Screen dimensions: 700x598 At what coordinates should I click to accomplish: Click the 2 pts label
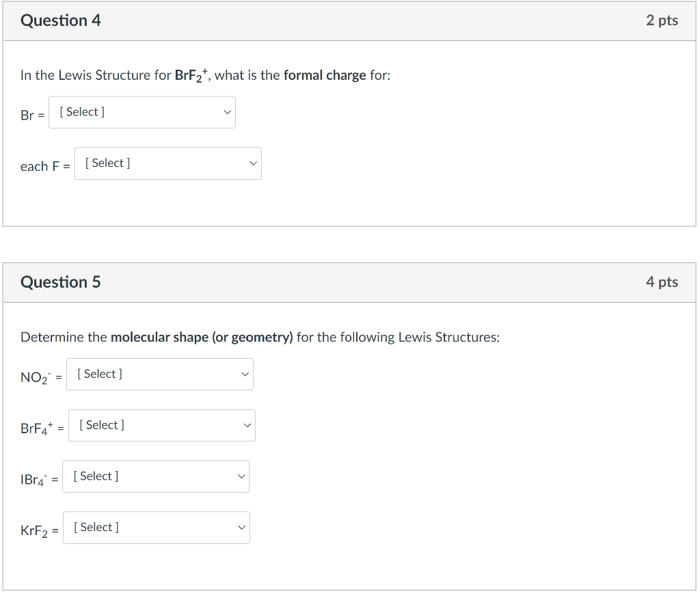coord(662,21)
